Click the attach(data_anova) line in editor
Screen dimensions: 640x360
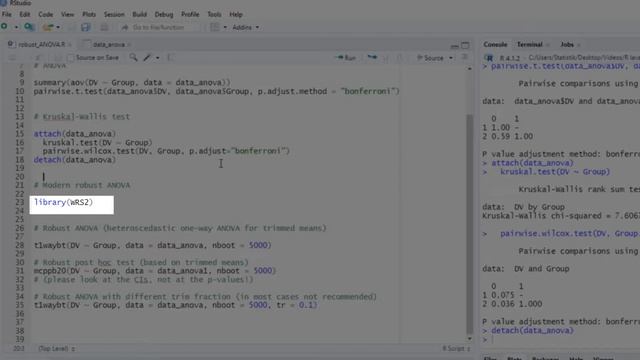(75, 134)
